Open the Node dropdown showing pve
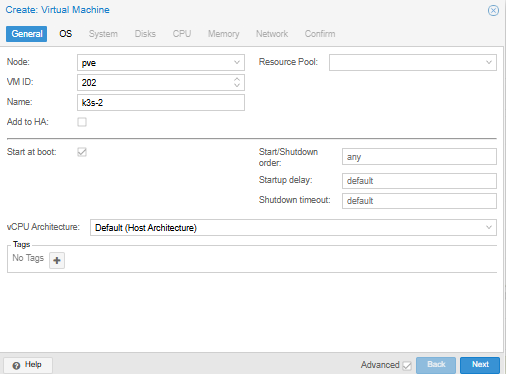This screenshot has height=374, width=506. [237, 62]
